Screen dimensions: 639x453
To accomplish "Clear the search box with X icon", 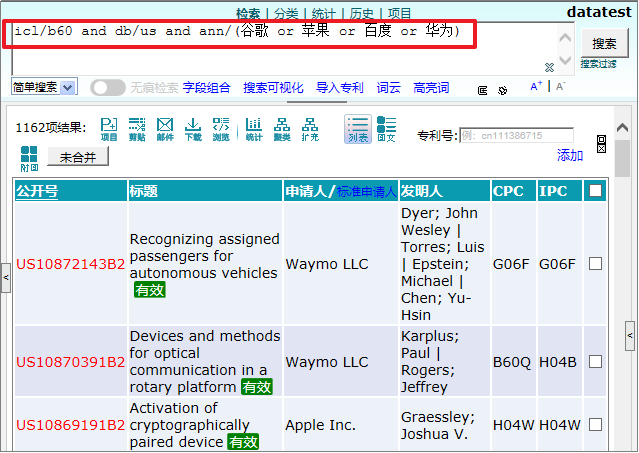I will 549,67.
